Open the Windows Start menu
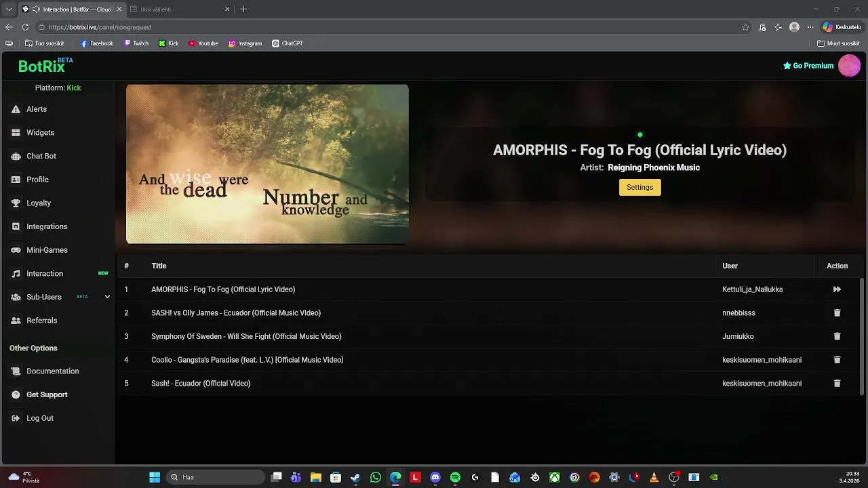 click(155, 477)
